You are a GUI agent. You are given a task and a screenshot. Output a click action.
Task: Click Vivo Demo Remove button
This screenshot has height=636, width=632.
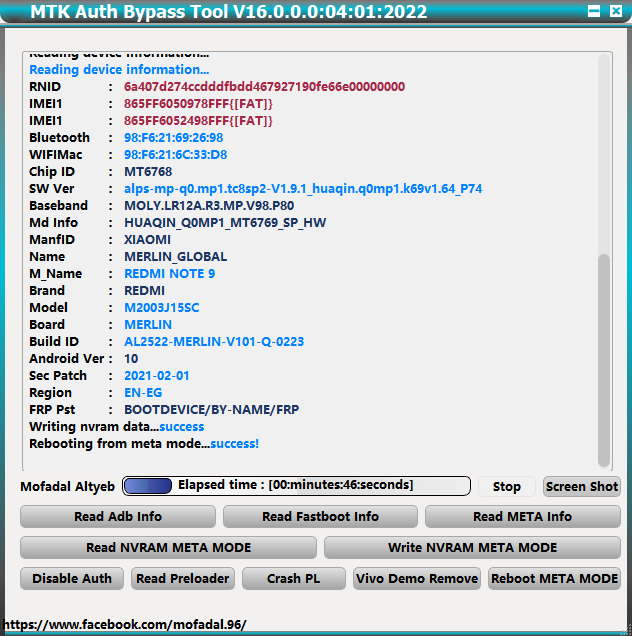pyautogui.click(x=417, y=578)
